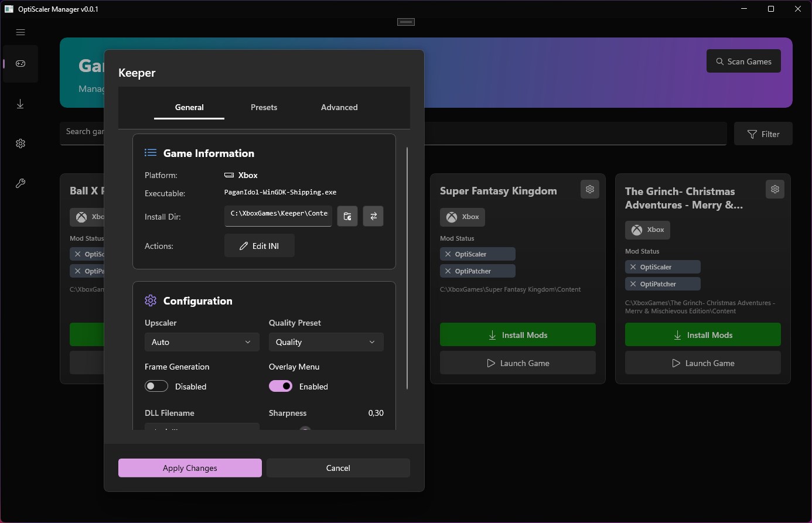Click the Edit INI button
Image resolution: width=812 pixels, height=523 pixels.
click(260, 246)
